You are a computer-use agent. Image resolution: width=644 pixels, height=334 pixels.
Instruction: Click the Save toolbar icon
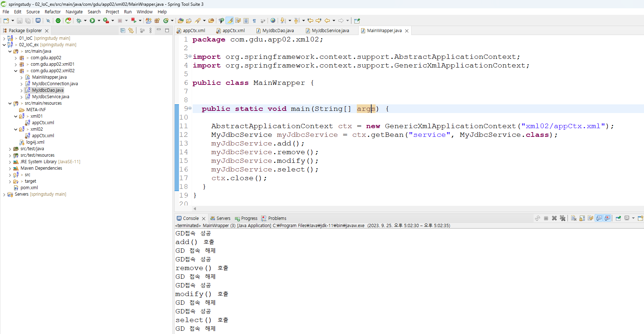click(x=19, y=21)
